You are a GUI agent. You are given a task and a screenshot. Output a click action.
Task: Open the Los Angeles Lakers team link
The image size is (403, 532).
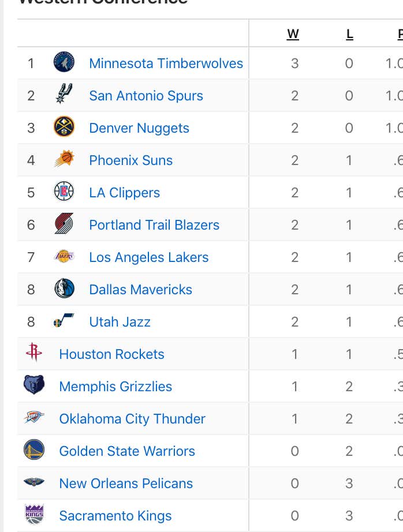(149, 257)
